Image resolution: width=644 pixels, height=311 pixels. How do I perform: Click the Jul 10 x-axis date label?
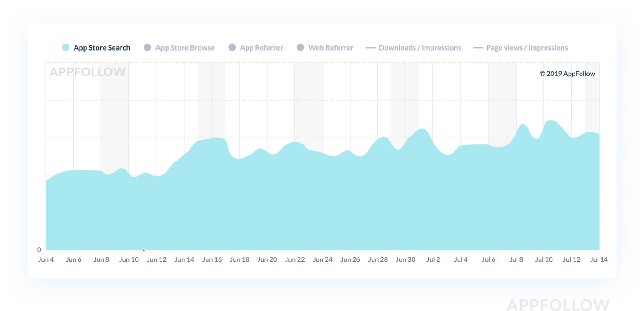click(544, 259)
